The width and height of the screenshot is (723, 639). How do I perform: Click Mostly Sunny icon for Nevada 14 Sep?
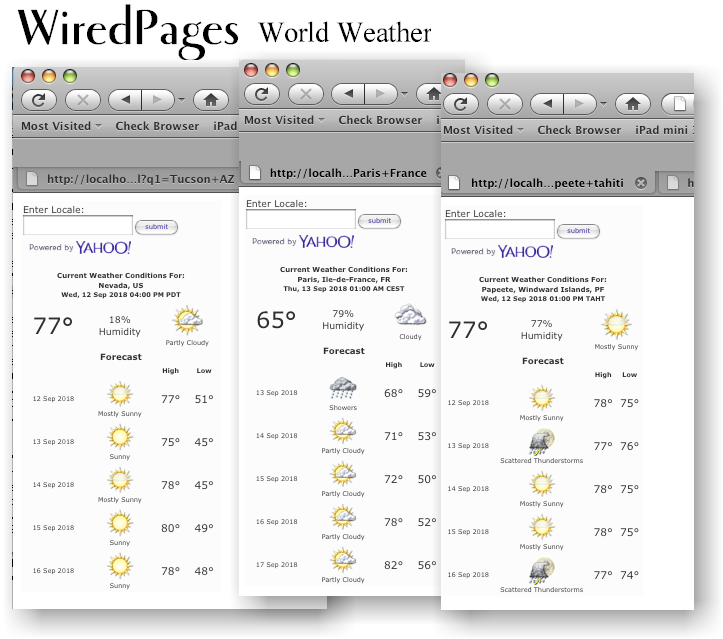point(120,480)
